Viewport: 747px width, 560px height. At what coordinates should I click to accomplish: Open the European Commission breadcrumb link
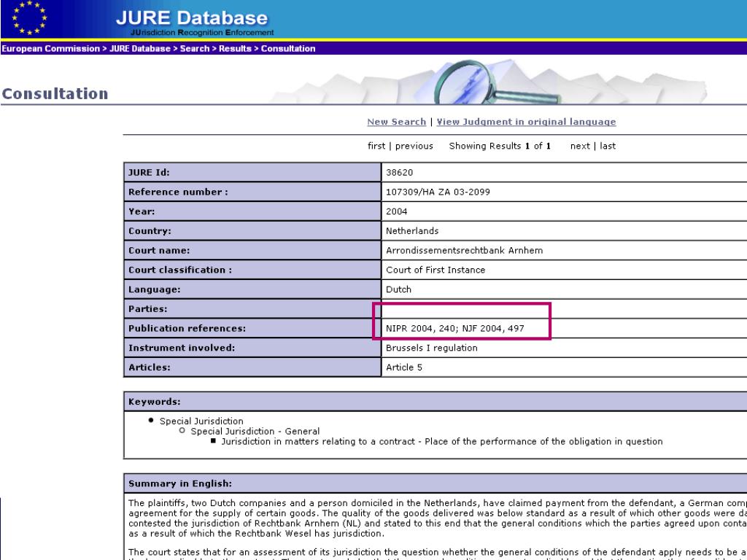tap(50, 49)
